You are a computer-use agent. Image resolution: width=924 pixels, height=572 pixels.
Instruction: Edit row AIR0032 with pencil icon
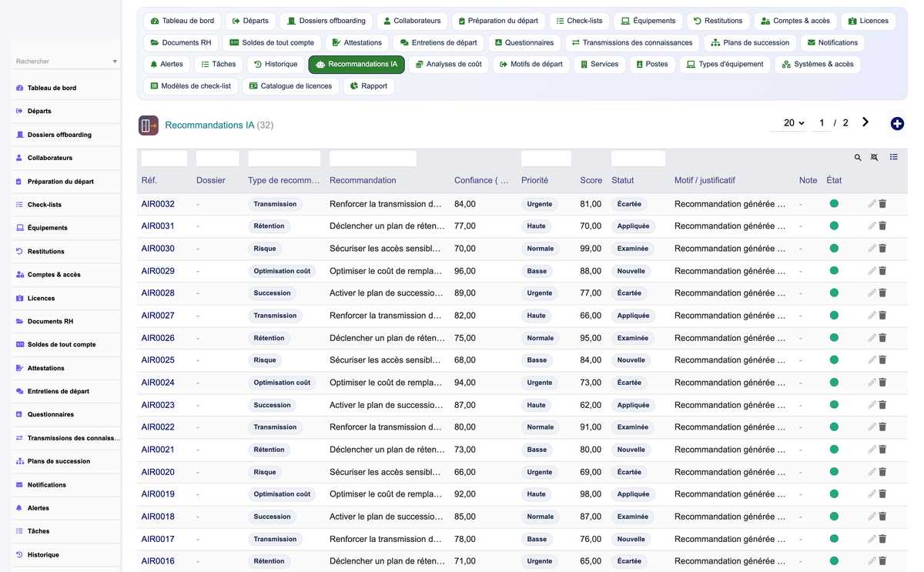pos(872,204)
